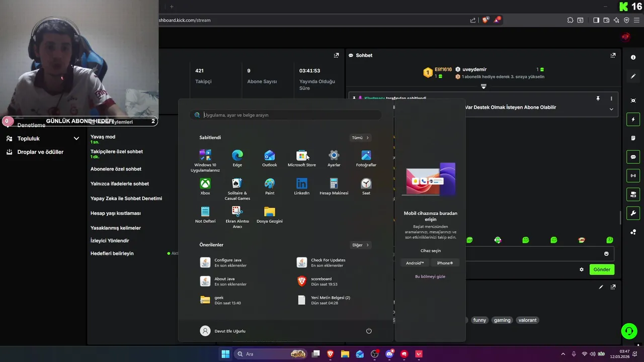This screenshot has height=362, width=644.
Task: Open Windows 10 Uygulamalarınız pinned app
Action: coord(205,161)
